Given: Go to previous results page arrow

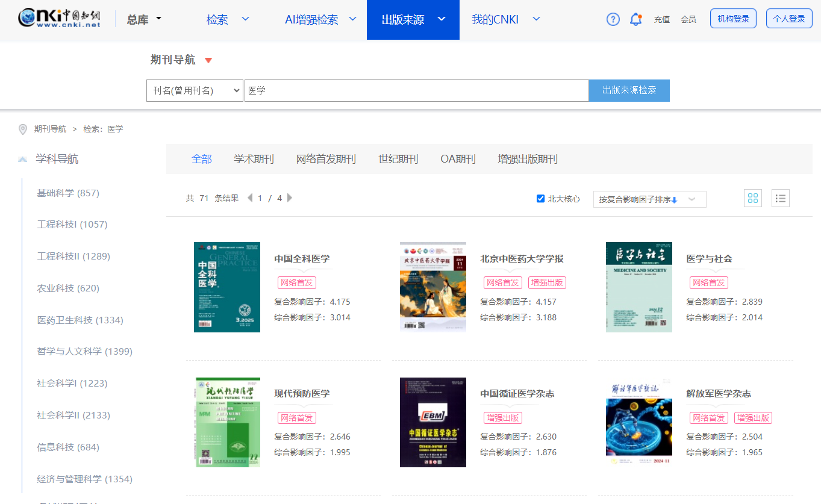Looking at the screenshot, I should [250, 198].
